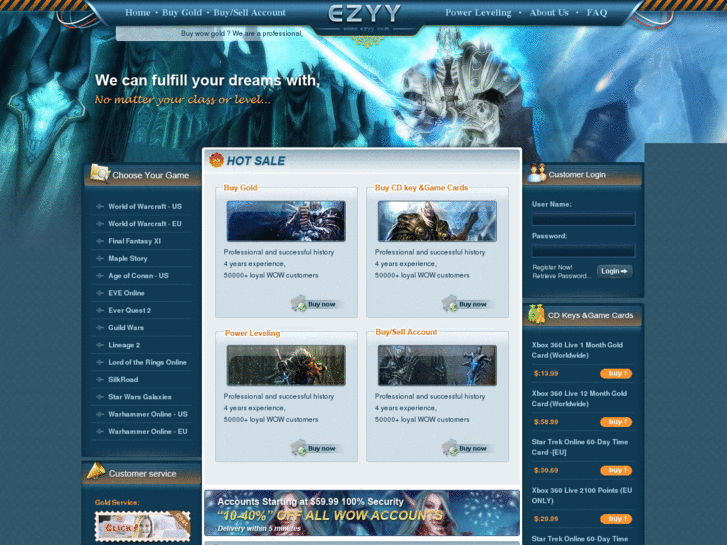727x545 pixels.
Task: Open the FAQ page
Action: coord(597,13)
